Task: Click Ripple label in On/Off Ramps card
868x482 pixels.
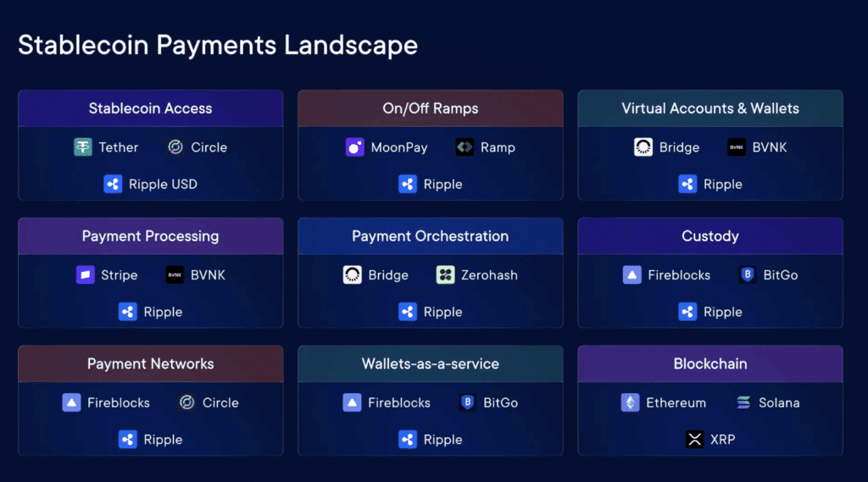Action: point(442,185)
